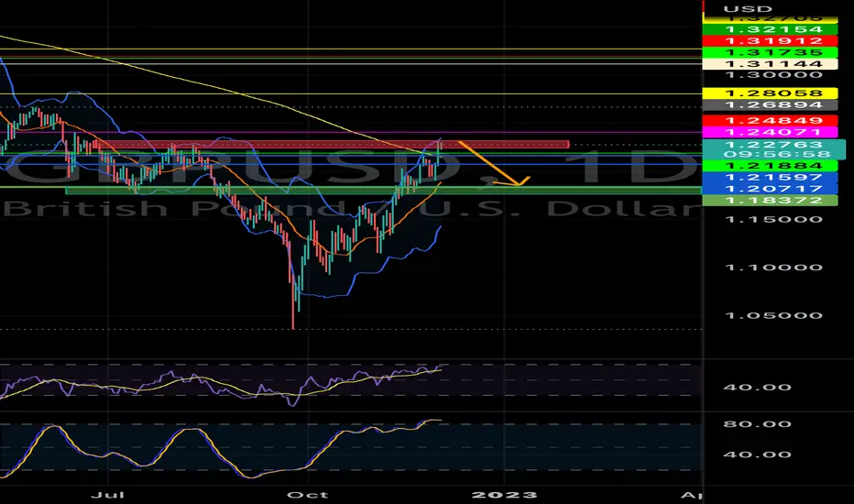Click the 1.05000 price scale value
The image size is (854, 504).
pyautogui.click(x=773, y=315)
